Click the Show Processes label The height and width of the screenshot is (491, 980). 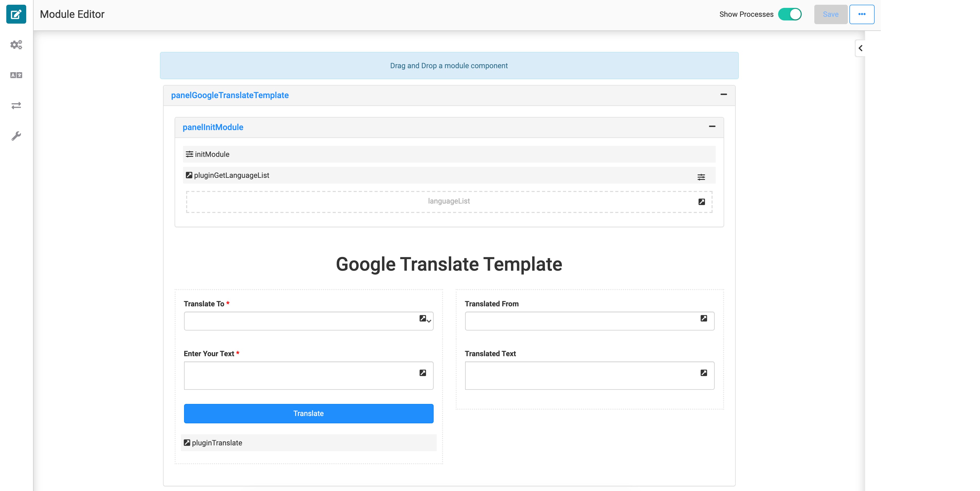click(x=746, y=14)
